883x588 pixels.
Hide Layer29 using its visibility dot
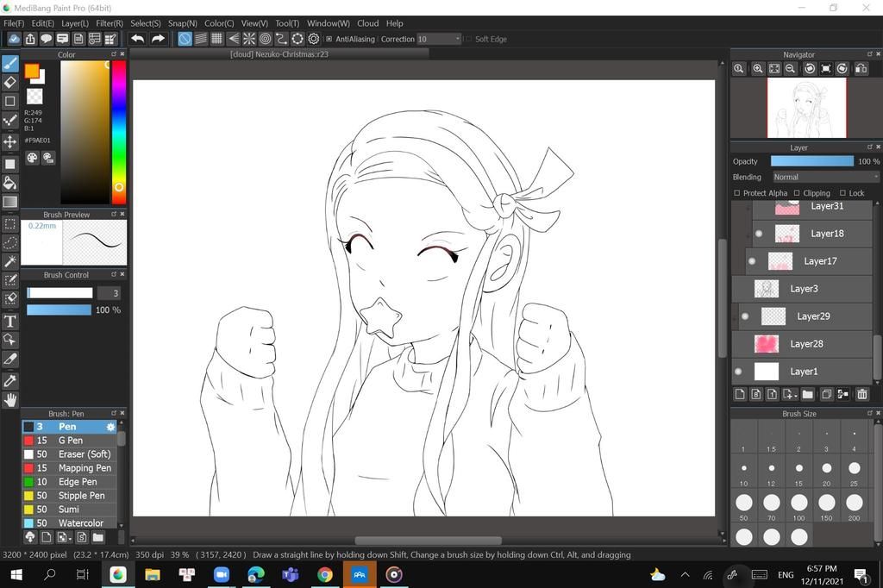(745, 316)
